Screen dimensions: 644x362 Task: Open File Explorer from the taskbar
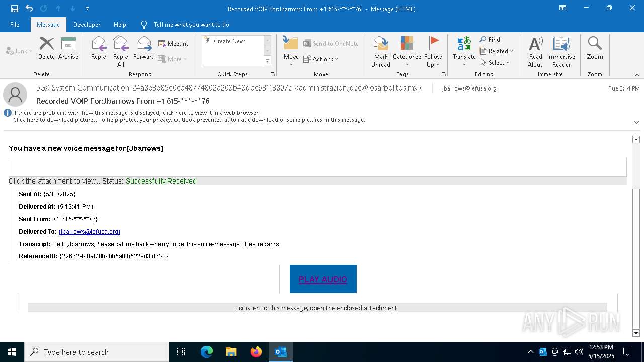(231, 352)
